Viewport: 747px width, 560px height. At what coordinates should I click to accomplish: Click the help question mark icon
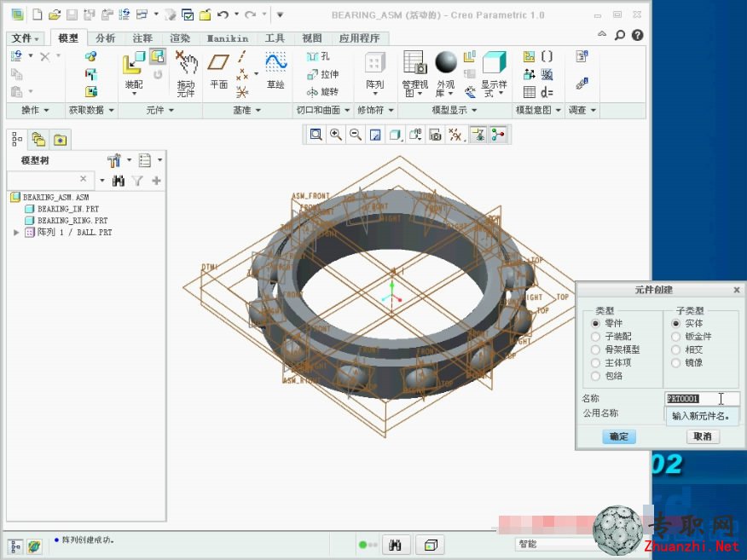pos(638,35)
